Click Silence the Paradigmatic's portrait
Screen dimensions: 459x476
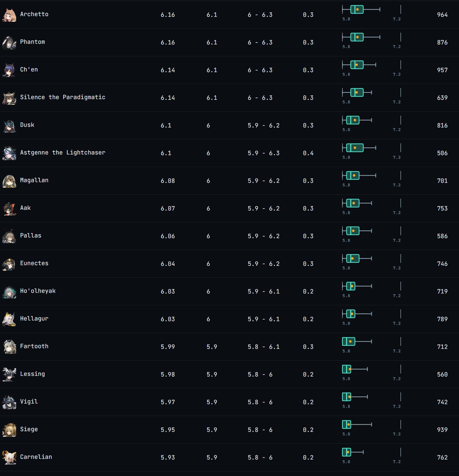(9, 98)
